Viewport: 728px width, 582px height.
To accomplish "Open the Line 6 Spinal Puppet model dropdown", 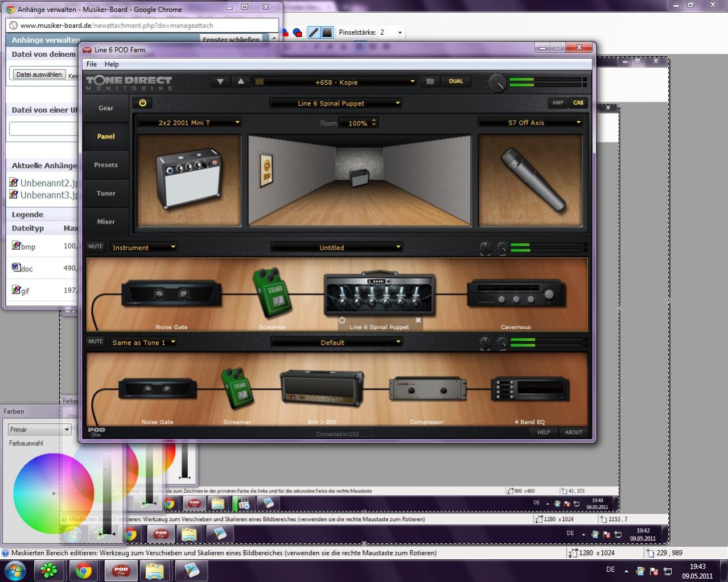I will pyautogui.click(x=335, y=104).
